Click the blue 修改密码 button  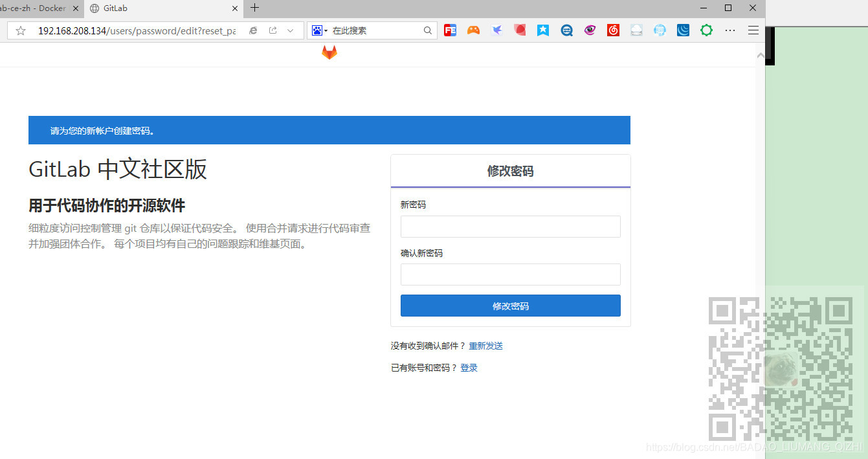[510, 306]
